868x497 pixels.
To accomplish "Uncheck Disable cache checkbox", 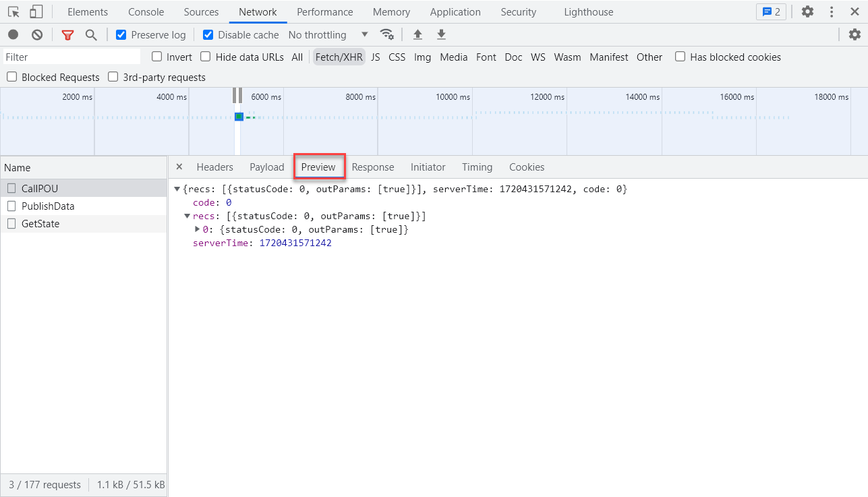I will 208,34.
